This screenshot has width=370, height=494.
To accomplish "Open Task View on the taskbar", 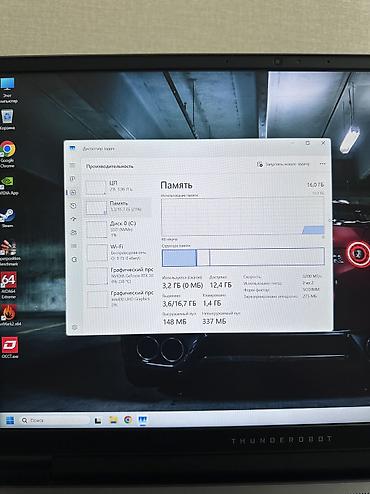I will point(98,420).
